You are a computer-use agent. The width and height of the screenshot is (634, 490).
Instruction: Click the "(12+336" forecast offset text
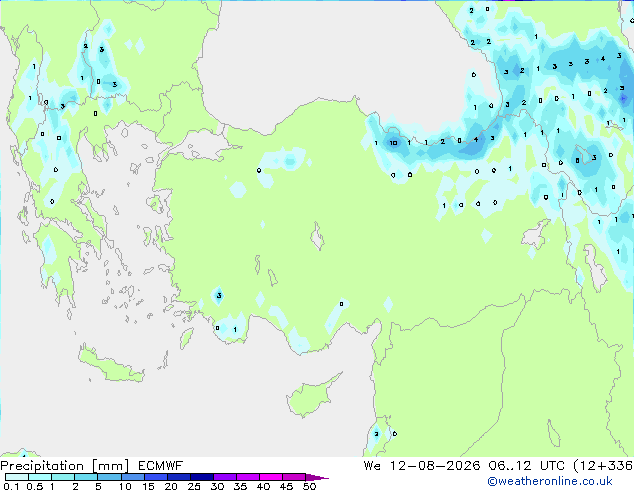tap(603, 466)
